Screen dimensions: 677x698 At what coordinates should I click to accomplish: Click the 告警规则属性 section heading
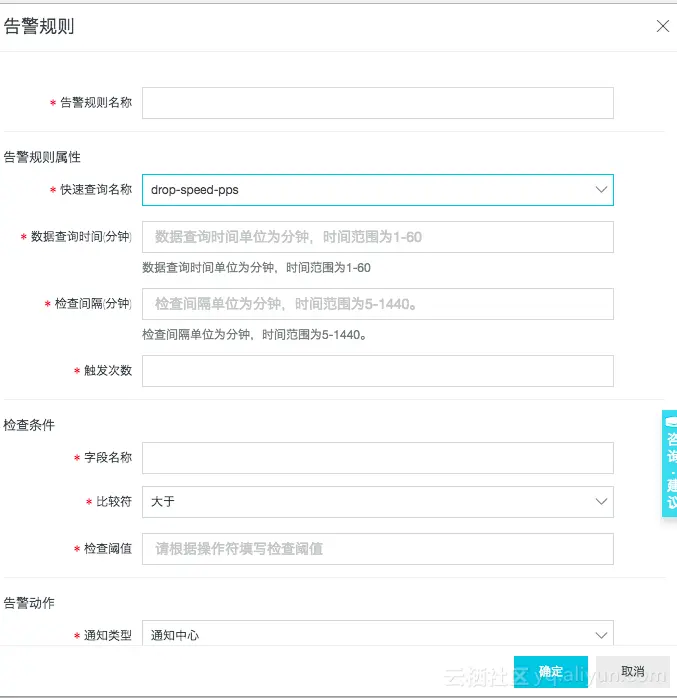[42, 157]
